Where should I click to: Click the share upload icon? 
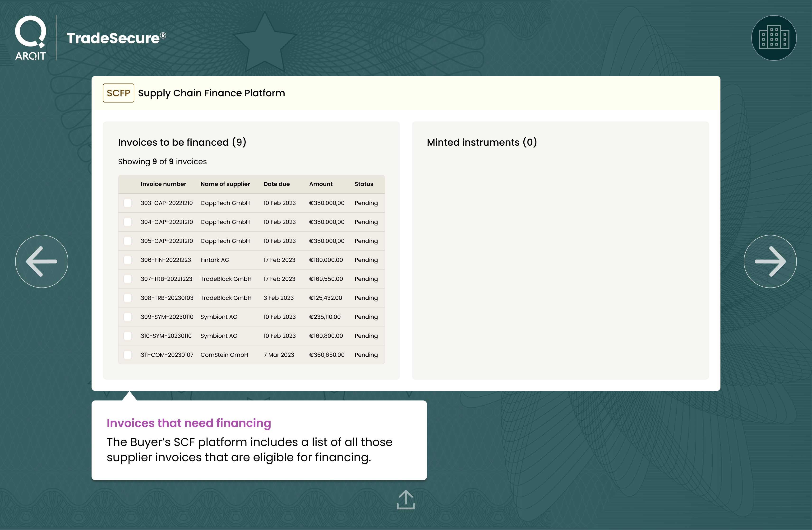click(406, 500)
